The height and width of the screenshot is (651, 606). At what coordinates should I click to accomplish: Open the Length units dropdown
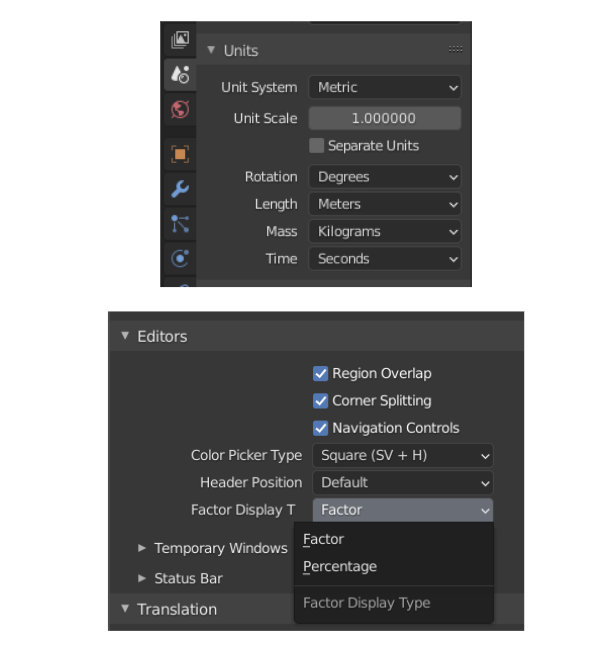click(x=385, y=204)
